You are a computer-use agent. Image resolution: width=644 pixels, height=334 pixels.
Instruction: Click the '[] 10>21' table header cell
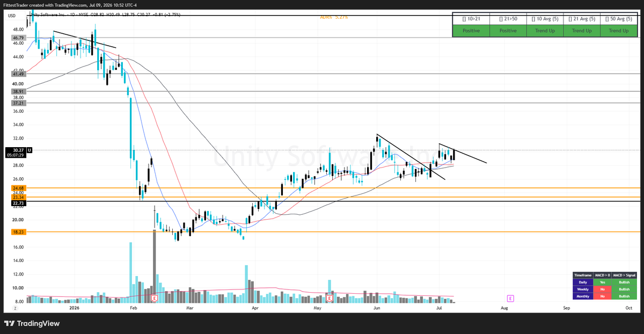click(471, 19)
